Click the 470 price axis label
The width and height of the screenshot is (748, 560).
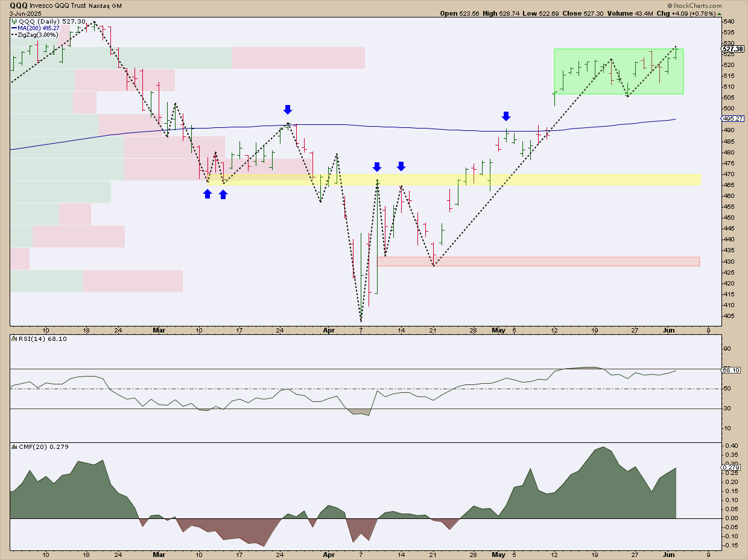729,174
